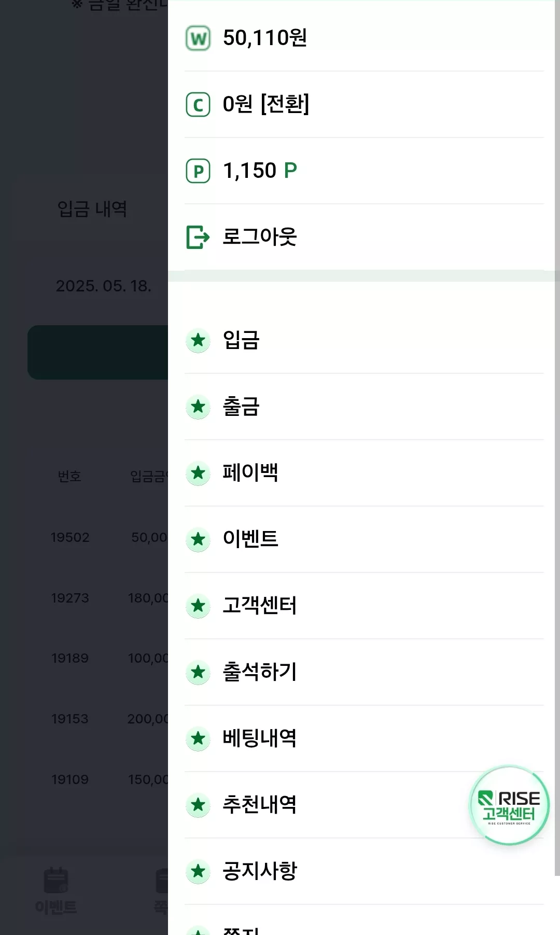Tap the P points icon
This screenshot has width=560, height=935.
tap(198, 171)
